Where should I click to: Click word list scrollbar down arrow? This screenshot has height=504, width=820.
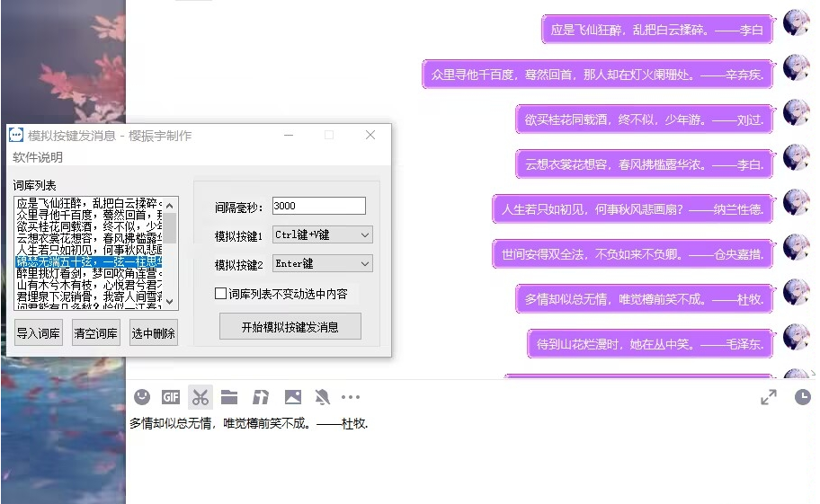pyautogui.click(x=169, y=301)
